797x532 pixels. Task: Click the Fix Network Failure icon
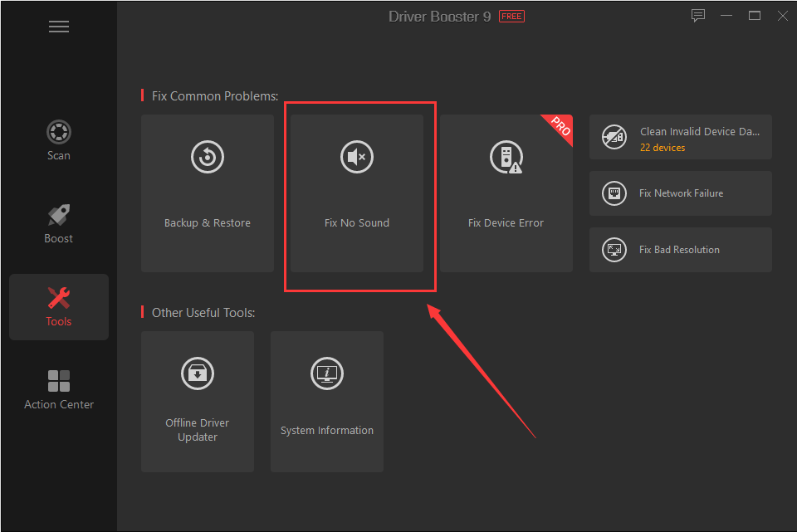614,193
